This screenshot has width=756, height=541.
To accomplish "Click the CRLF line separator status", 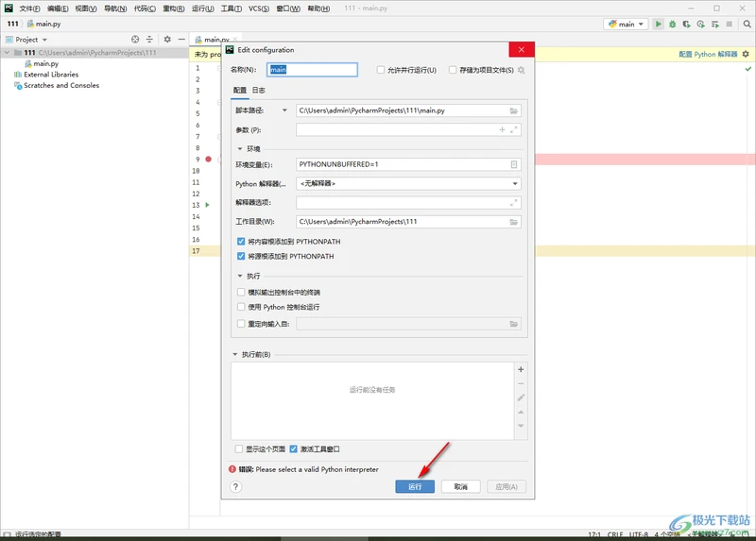I will [615, 534].
